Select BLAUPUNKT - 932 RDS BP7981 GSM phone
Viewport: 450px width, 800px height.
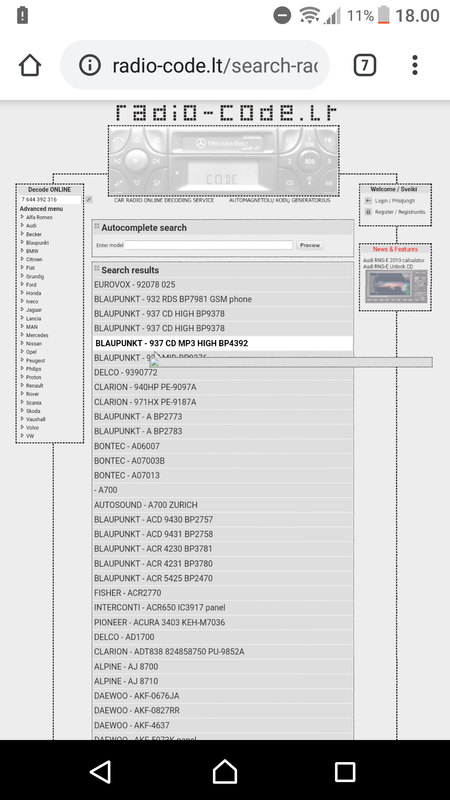click(x=222, y=299)
